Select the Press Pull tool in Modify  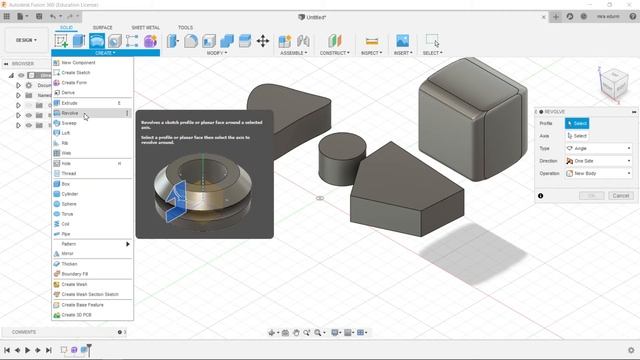[x=173, y=41]
